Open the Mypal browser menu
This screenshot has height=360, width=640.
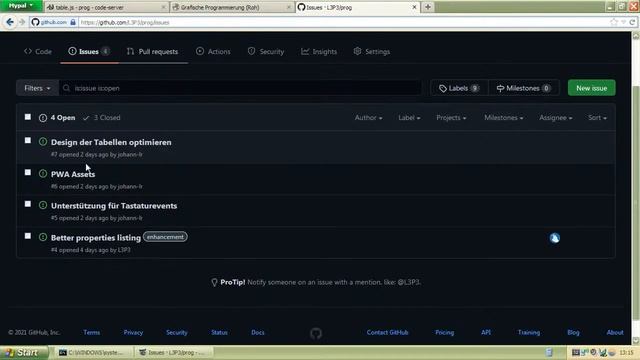[21, 6]
